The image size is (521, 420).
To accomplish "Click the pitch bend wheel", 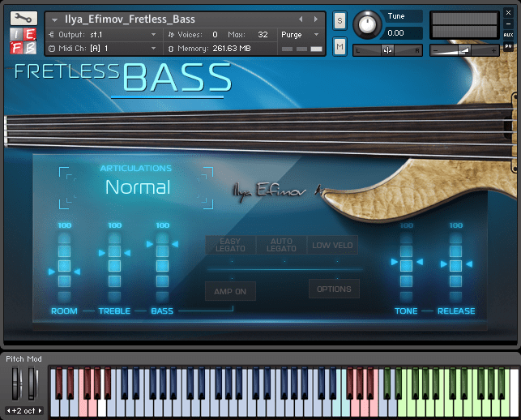I will coord(17,383).
